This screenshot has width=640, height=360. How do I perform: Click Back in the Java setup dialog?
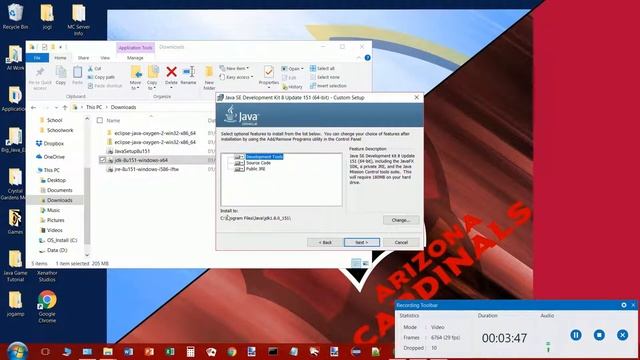[325, 242]
